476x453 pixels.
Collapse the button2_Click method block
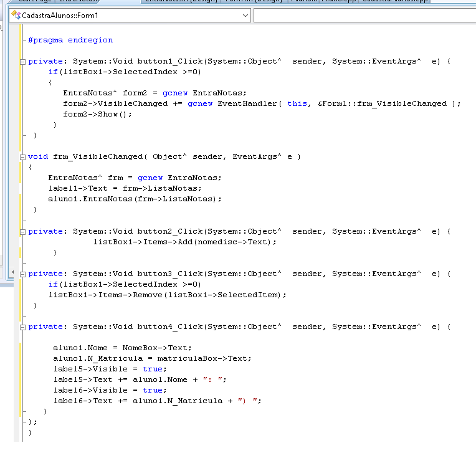pyautogui.click(x=23, y=232)
